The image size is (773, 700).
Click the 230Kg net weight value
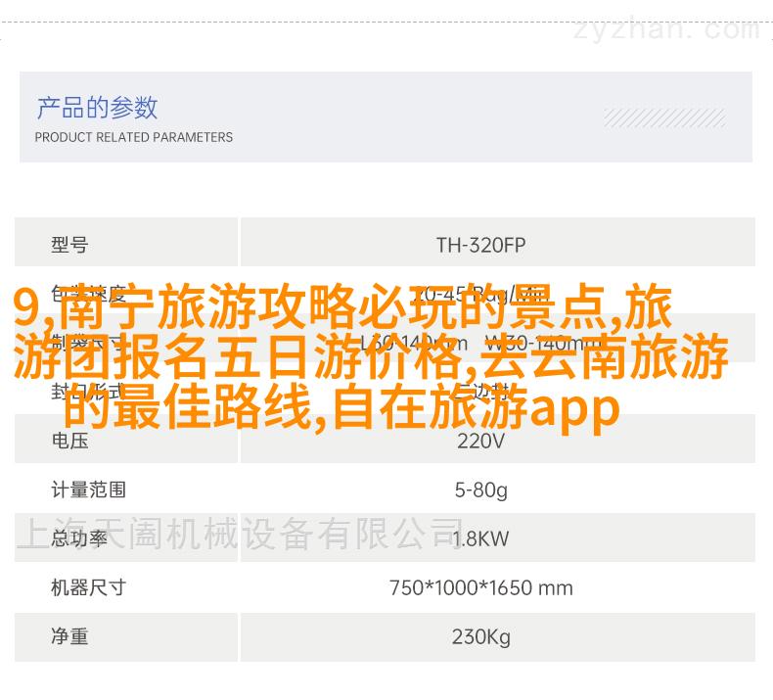click(x=480, y=636)
